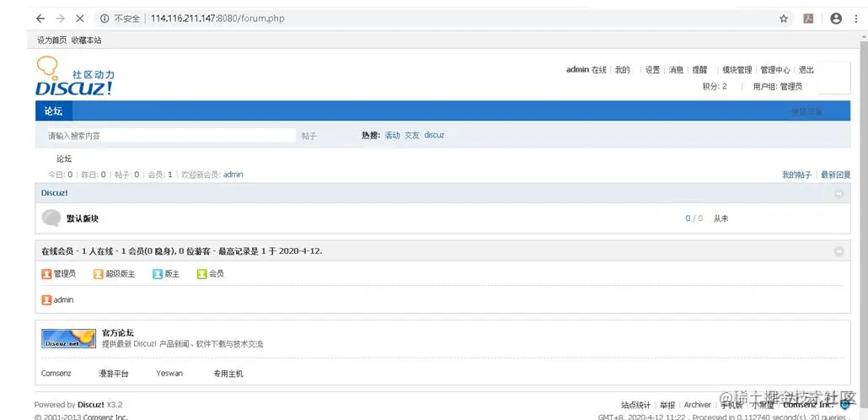
Task: Click the 从未 last post text
Action: (721, 219)
